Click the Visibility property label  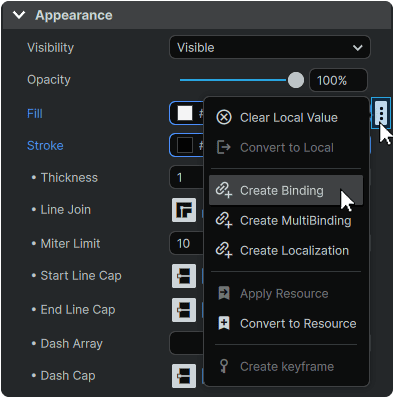[51, 48]
